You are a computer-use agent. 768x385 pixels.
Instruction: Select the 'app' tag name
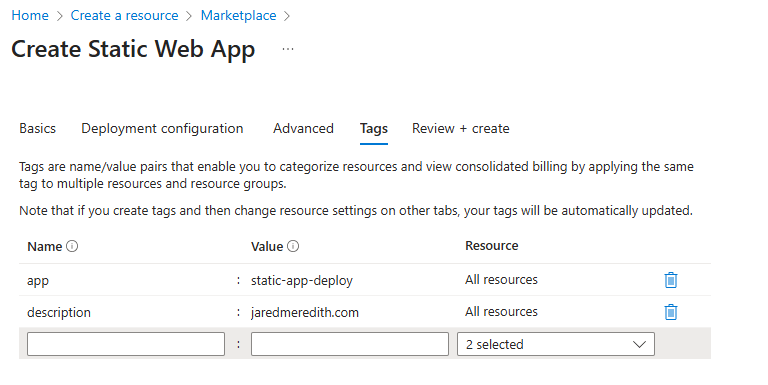click(38, 281)
